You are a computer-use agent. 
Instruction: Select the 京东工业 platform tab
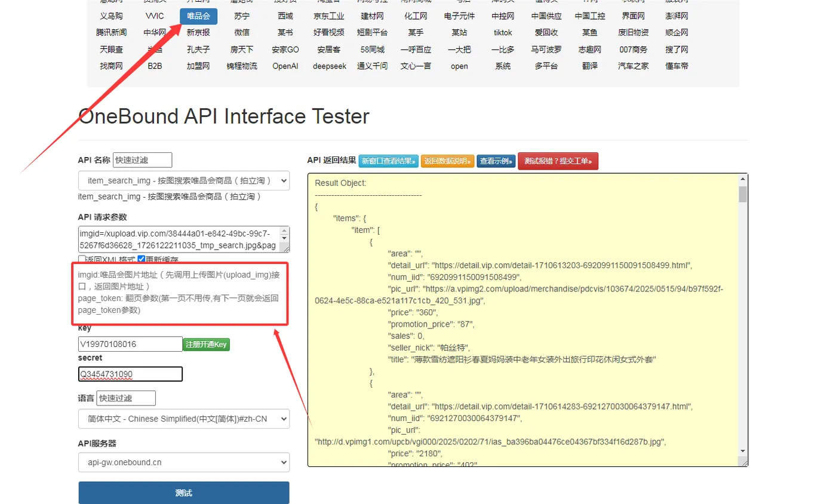(329, 16)
